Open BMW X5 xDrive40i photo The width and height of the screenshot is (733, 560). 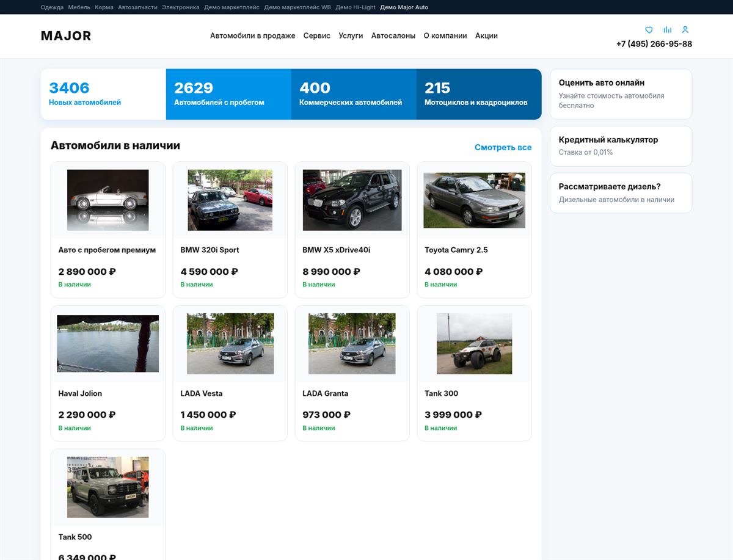coord(352,200)
